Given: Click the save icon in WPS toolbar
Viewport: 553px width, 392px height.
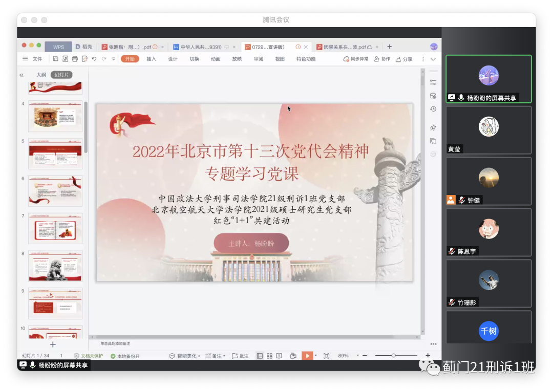Looking at the screenshot, I should (55, 59).
